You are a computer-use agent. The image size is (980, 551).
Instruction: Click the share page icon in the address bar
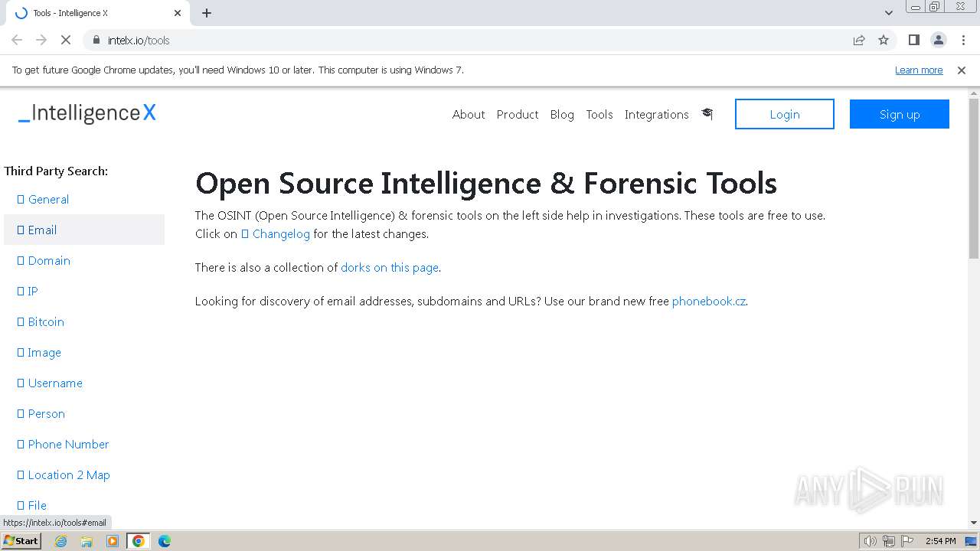click(859, 40)
